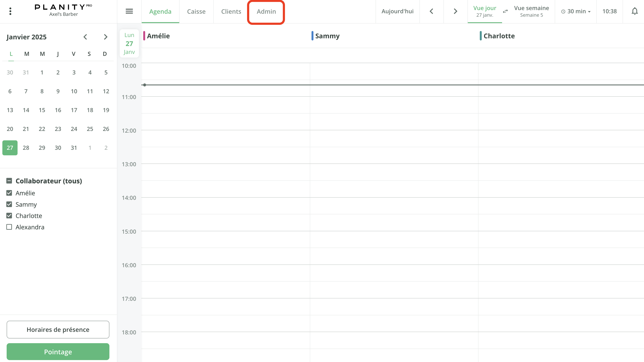
Task: Toggle the Collaborateur (tous) checkbox
Action: (9, 180)
